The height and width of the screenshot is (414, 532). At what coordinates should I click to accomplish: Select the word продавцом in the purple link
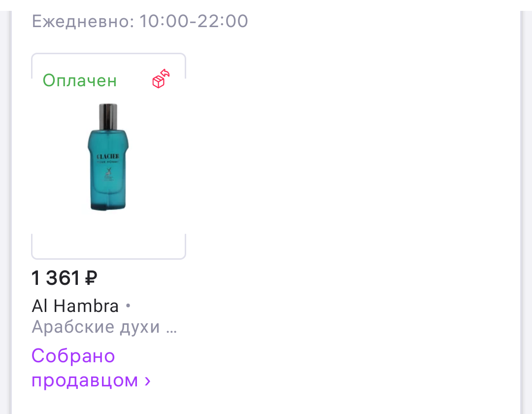[85, 380]
